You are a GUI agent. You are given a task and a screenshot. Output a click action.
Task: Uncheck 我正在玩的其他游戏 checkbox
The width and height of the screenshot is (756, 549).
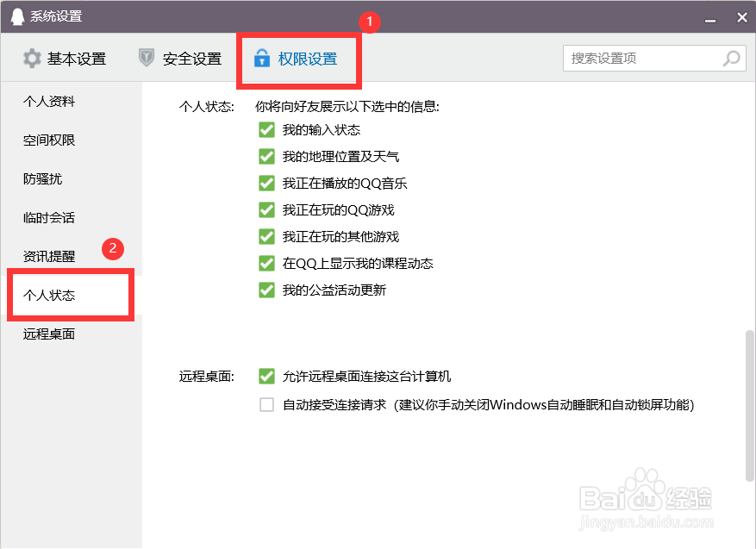pos(266,237)
